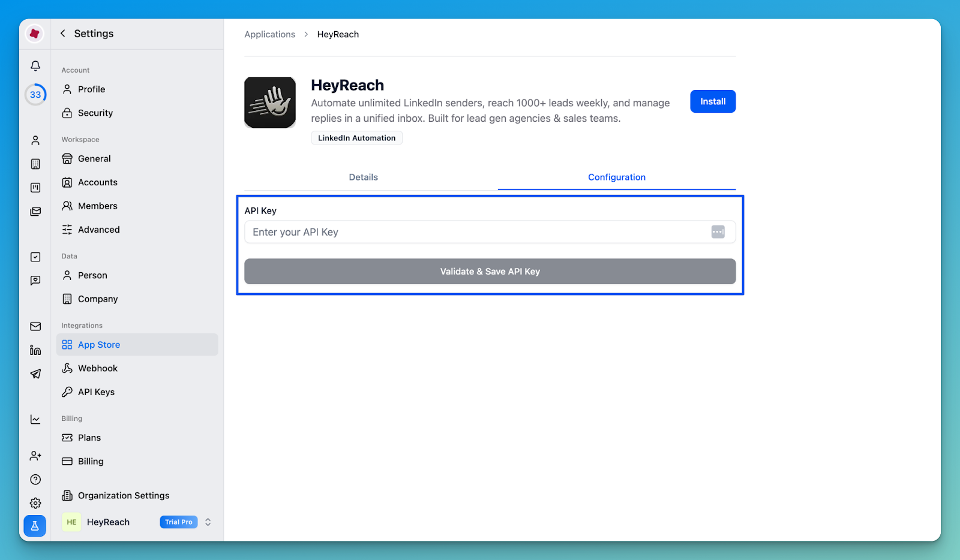The height and width of the screenshot is (560, 960).
Task: Click the HeyReach hand logo thumbnail
Action: coord(270,103)
